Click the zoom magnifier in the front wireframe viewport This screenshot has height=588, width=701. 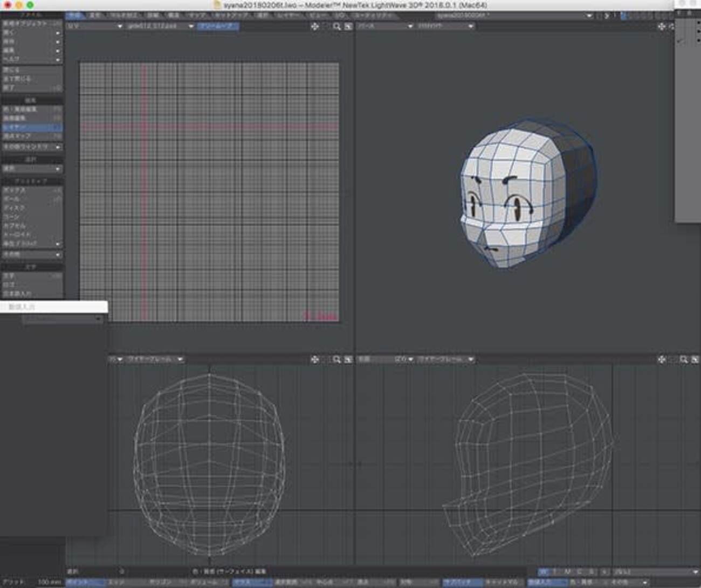[337, 359]
